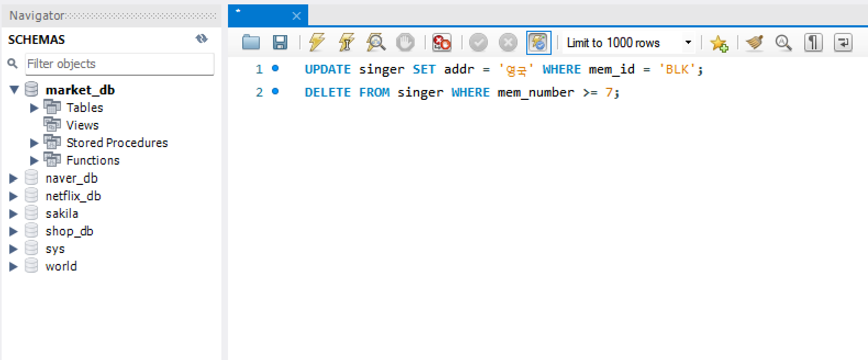Expand the naver_db schema
Screen dimensions: 868x360
click(x=14, y=178)
